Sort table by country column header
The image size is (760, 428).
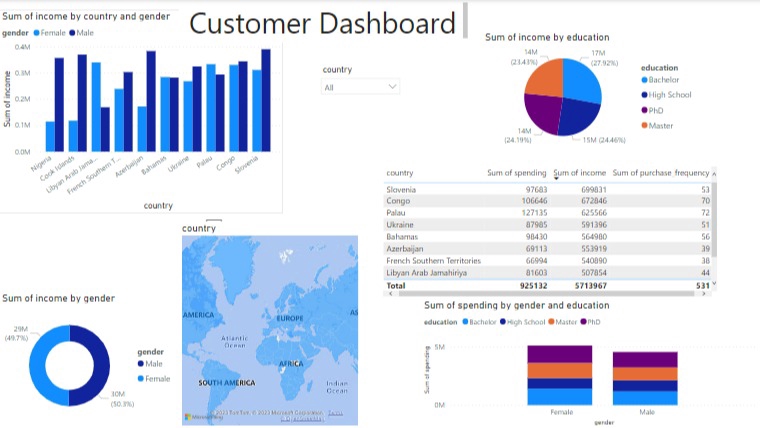(x=399, y=173)
